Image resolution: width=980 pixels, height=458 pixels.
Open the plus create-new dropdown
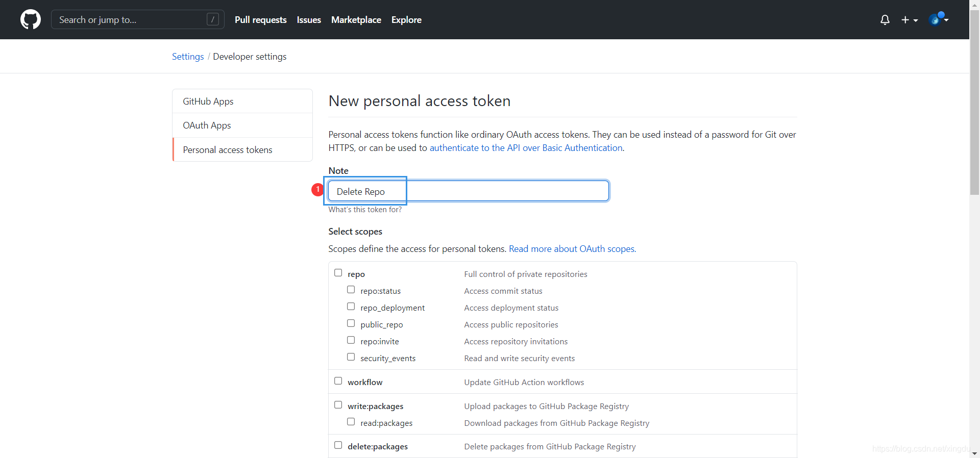910,20
